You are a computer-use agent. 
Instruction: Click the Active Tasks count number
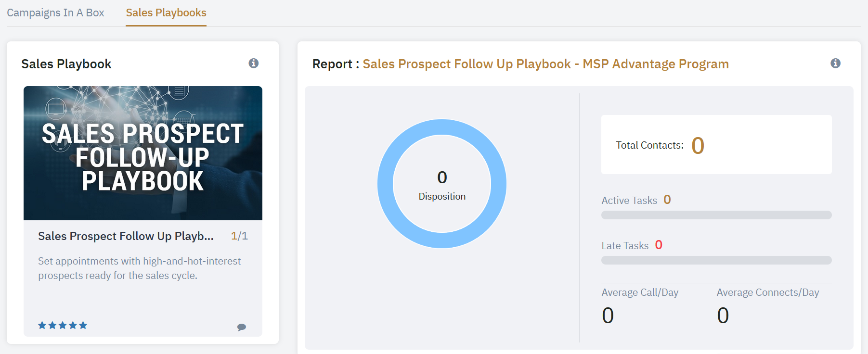click(667, 200)
